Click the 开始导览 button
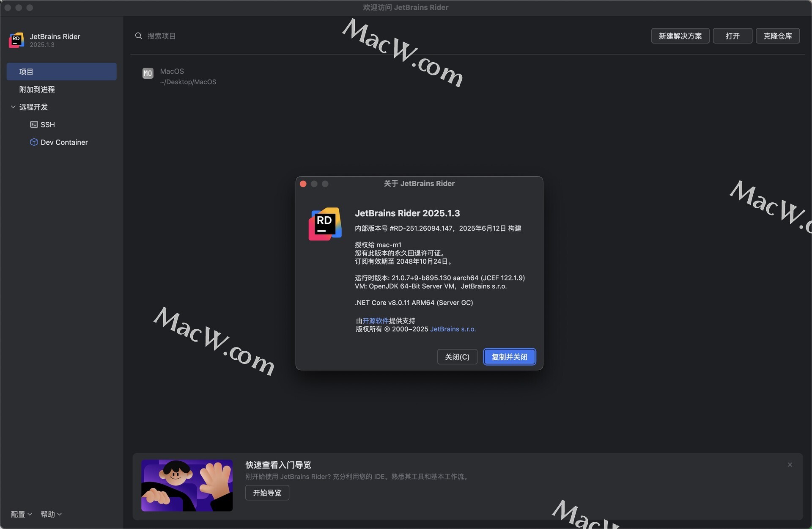This screenshot has height=529, width=812. [x=267, y=493]
